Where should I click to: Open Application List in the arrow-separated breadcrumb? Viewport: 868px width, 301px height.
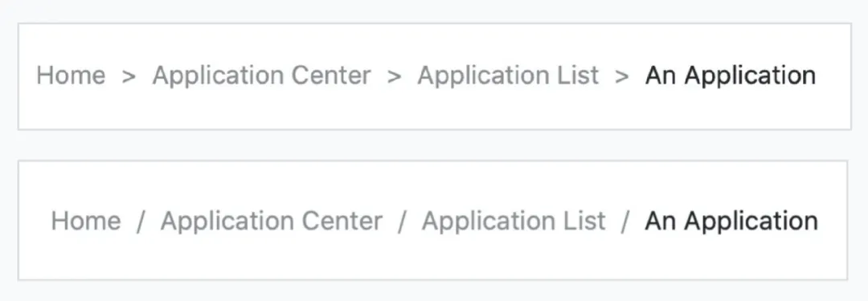point(508,75)
